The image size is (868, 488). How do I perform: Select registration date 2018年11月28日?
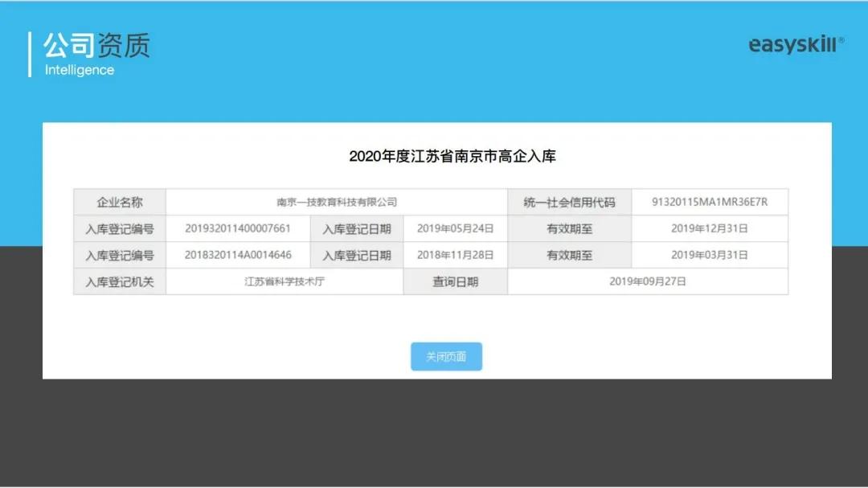point(455,255)
